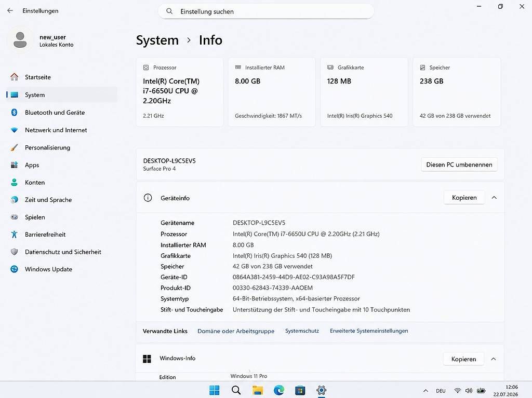Click the Windows Update sync icon

14,269
